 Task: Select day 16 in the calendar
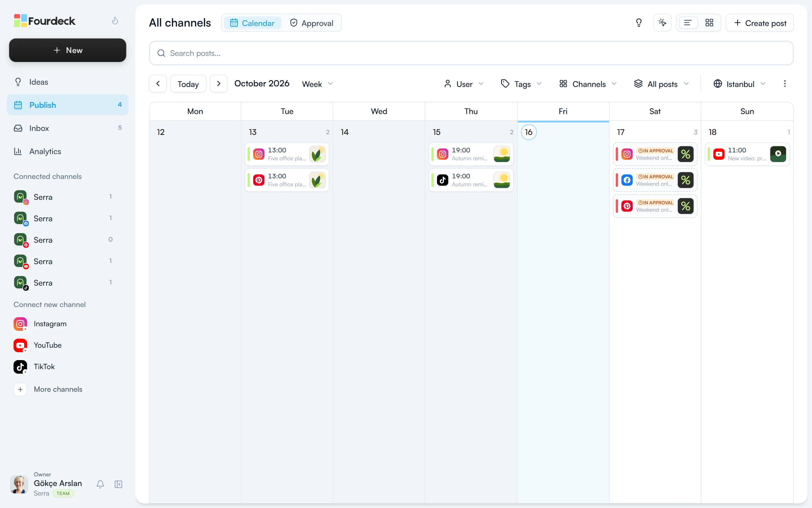(x=528, y=132)
